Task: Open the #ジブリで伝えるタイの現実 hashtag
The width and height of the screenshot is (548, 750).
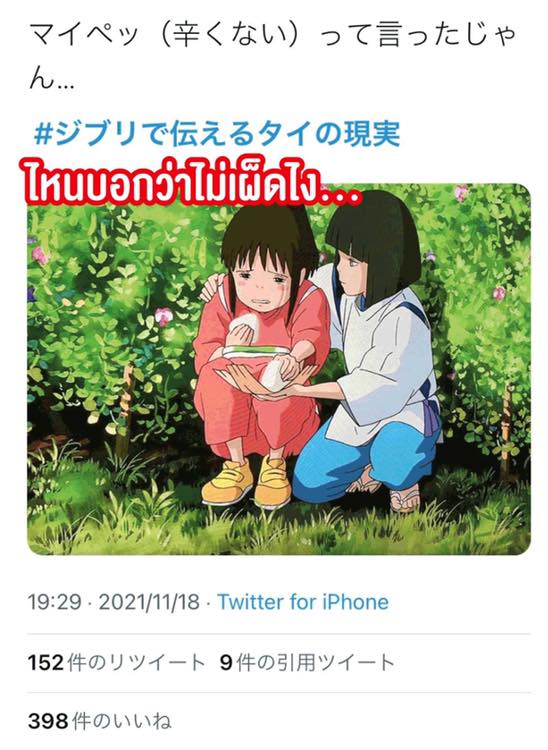Action: 217,133
